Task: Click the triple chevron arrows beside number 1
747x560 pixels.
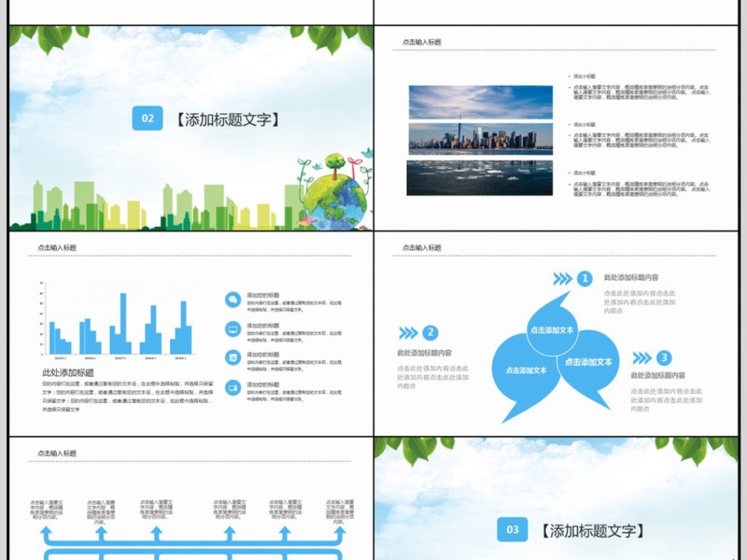Action: point(561,278)
